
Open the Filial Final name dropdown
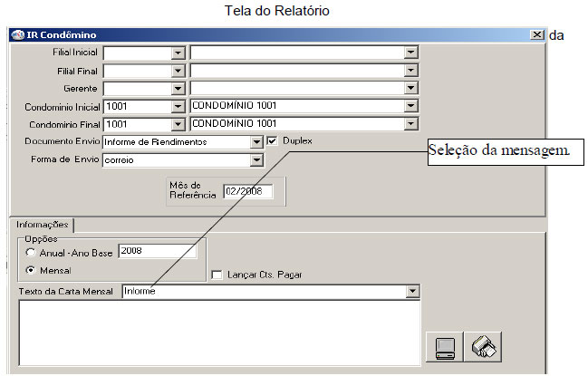coord(411,70)
